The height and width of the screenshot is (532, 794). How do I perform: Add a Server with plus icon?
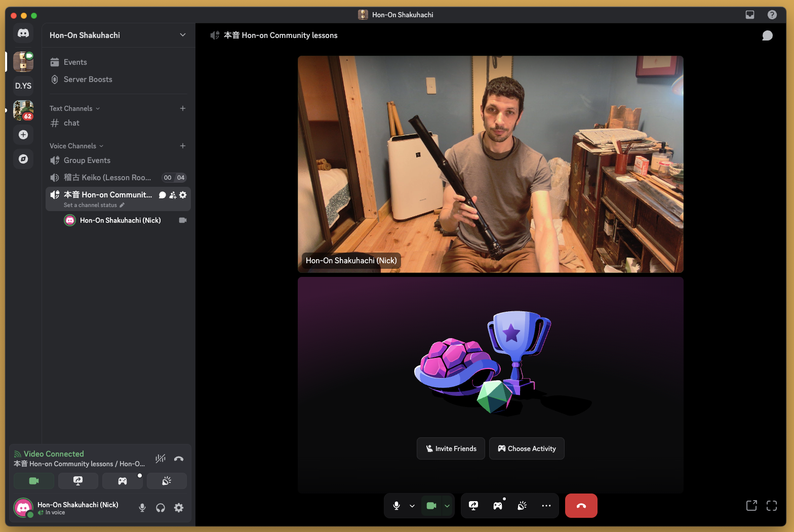23,135
